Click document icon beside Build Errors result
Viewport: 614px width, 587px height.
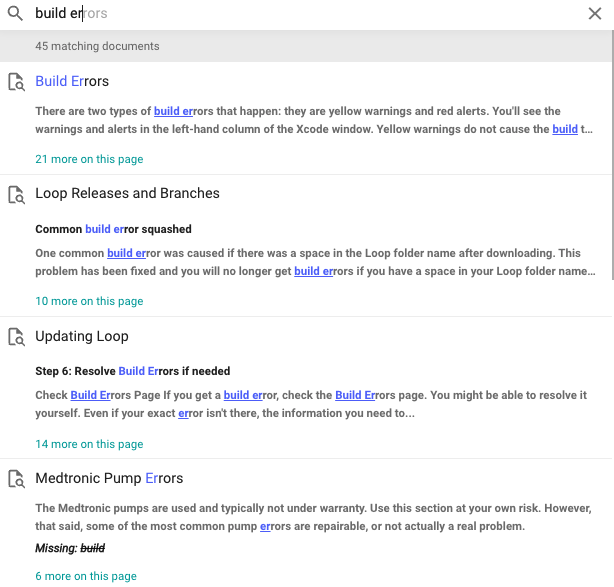tap(16, 82)
